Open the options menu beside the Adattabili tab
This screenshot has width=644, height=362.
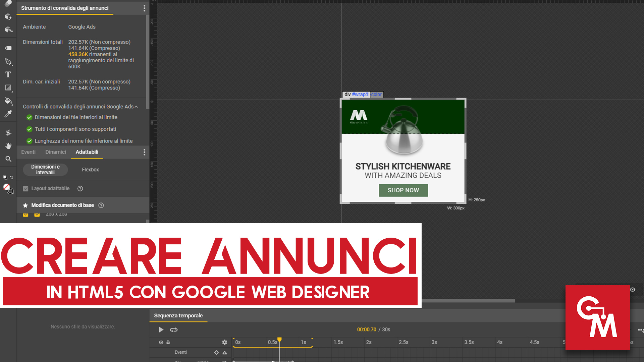click(x=144, y=152)
